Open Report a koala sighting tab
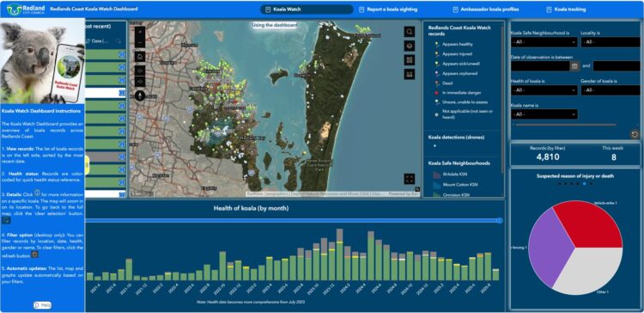This screenshot has width=644, height=313. 388,9
